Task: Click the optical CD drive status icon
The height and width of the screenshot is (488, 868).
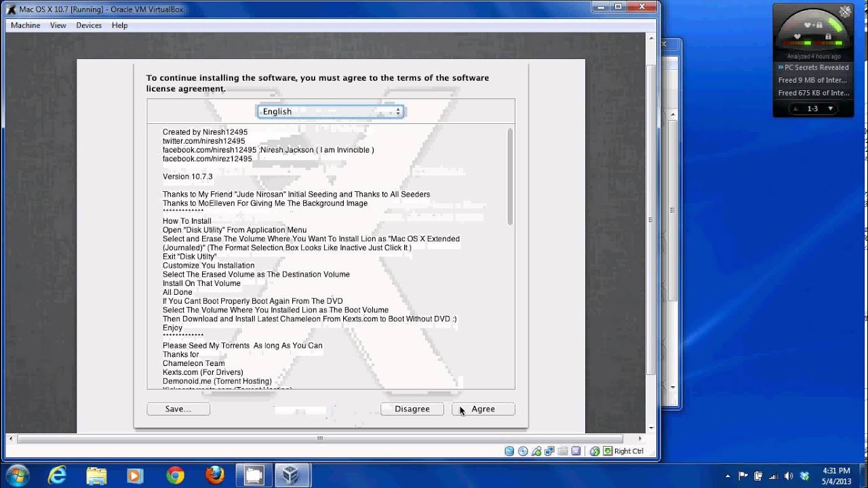Action: [523, 451]
